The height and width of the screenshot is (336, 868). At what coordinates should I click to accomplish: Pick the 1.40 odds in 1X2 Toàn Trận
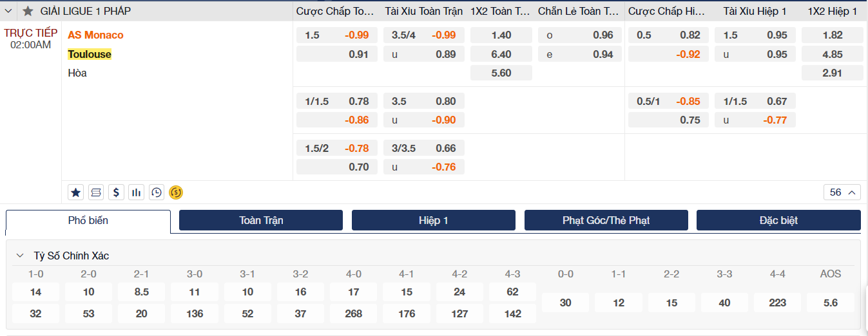501,35
